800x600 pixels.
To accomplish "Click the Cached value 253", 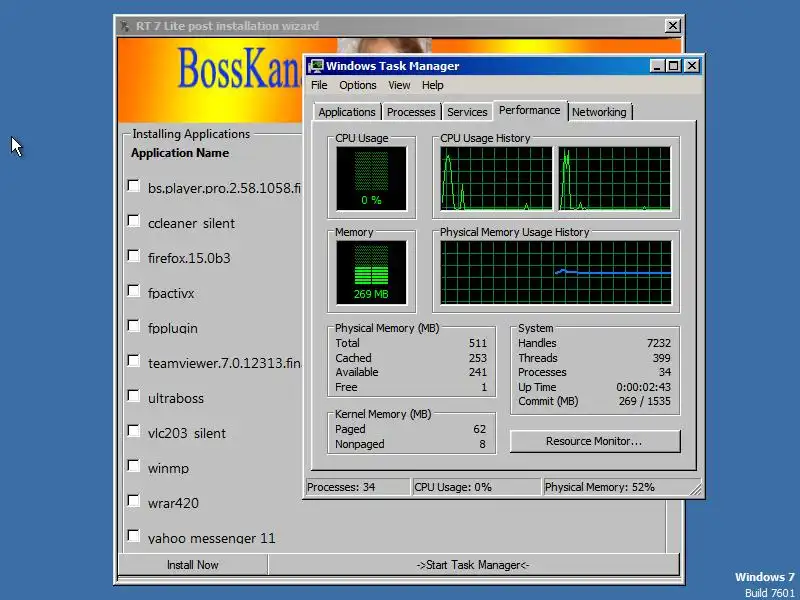I will click(x=478, y=358).
